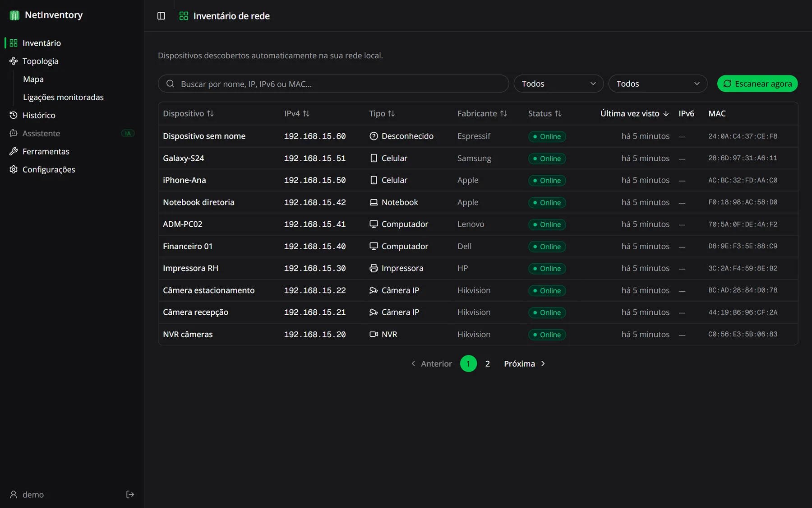Open the Assistente IA item

click(x=72, y=133)
